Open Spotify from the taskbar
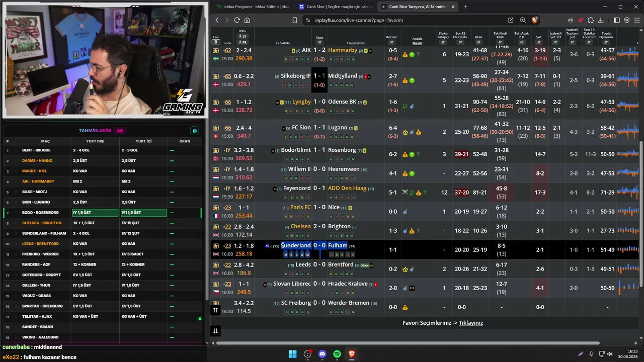Image resolution: width=644 pixels, height=362 pixels. pos(337,354)
